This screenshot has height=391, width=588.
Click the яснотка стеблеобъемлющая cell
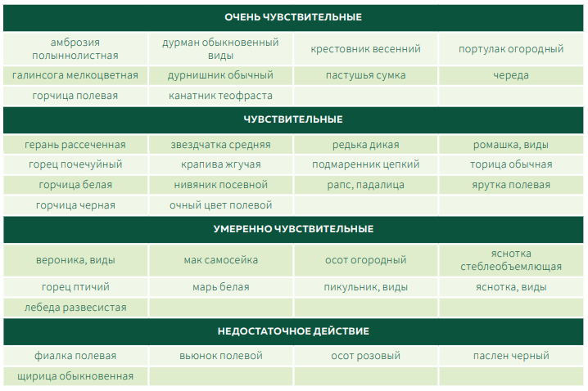point(511,260)
